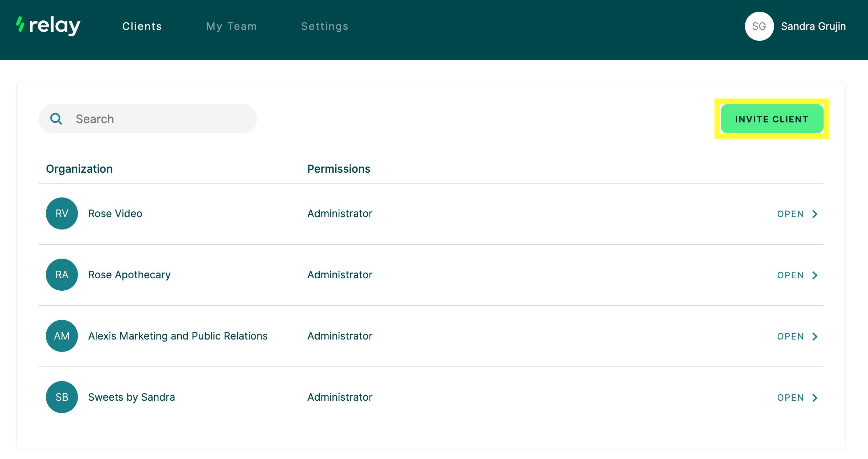Screen dimensions: 868x459
Task: Click Administrator in Sweets by Sandra row
Action: coord(340,397)
